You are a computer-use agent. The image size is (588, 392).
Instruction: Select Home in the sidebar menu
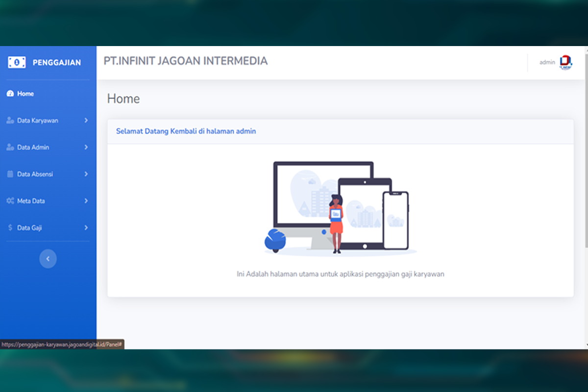[x=25, y=94]
